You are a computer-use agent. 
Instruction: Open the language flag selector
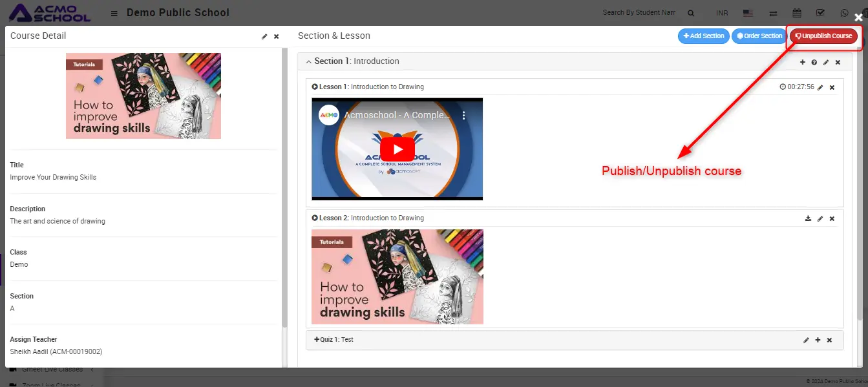tap(748, 13)
